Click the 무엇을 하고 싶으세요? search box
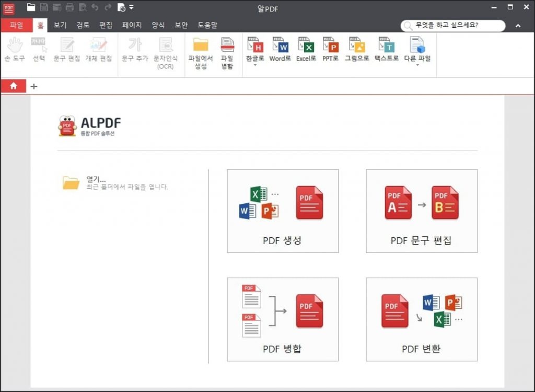 point(453,26)
